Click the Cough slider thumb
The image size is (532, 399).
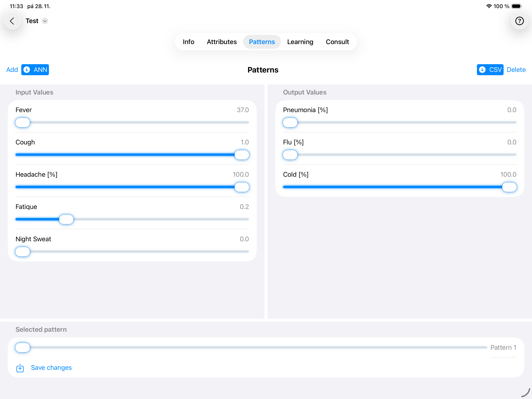(242, 155)
